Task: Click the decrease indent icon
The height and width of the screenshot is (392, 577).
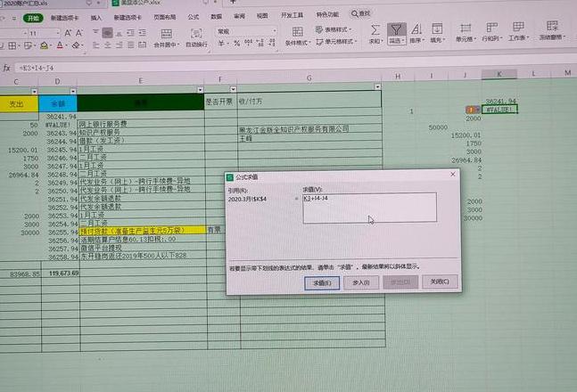Action: point(130,33)
